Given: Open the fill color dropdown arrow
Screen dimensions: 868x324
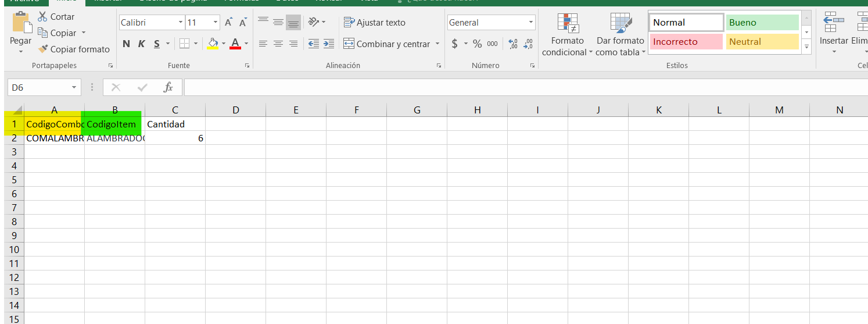Looking at the screenshot, I should [x=224, y=44].
